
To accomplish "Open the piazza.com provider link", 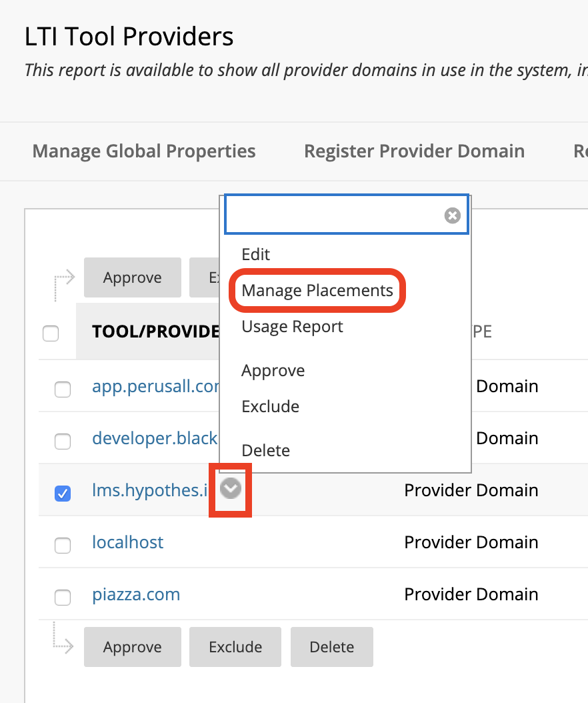I will [x=136, y=594].
